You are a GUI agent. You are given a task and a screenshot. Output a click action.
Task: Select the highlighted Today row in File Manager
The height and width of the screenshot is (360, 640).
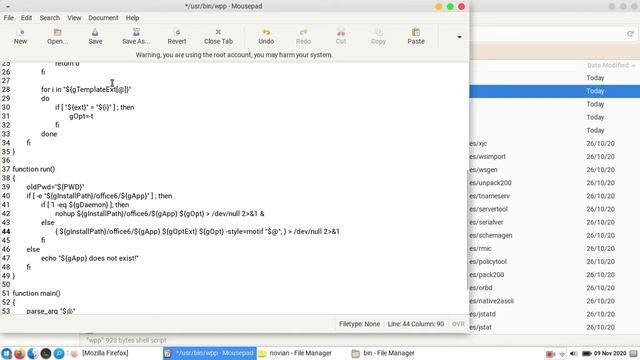pyautogui.click(x=555, y=91)
